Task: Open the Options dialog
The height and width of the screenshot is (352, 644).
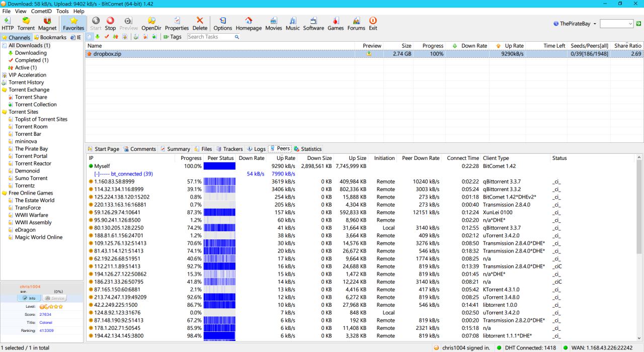Action: click(223, 24)
